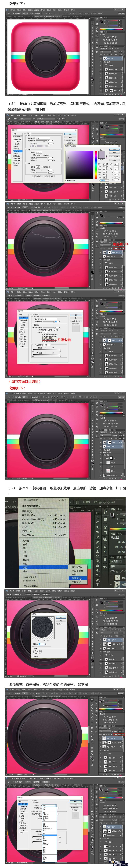Select the Horizontal Type tool beside filter submenu
Screen dimensions: 130x868
(97, 584)
